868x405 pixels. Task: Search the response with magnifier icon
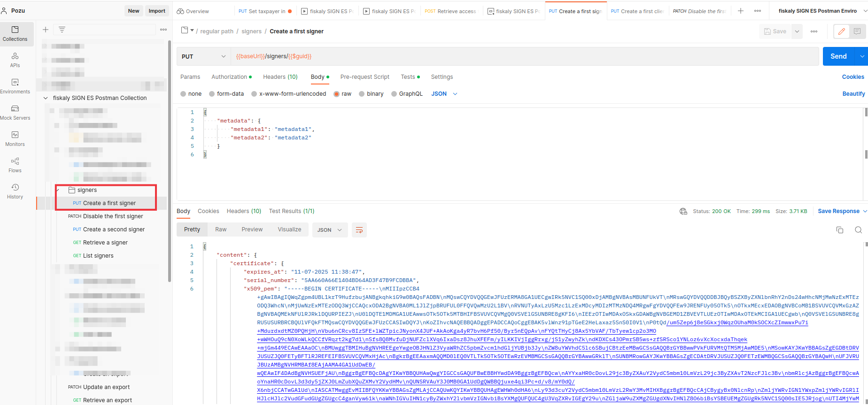(858, 230)
